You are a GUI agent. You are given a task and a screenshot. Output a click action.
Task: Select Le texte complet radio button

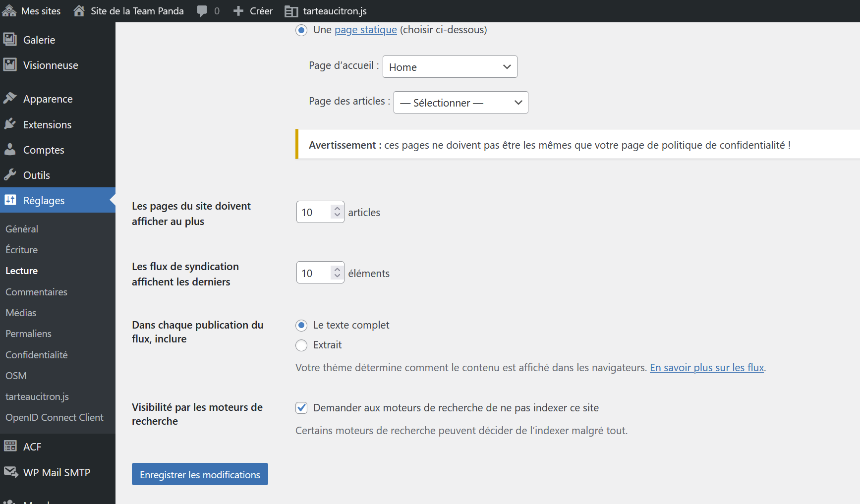[301, 326]
